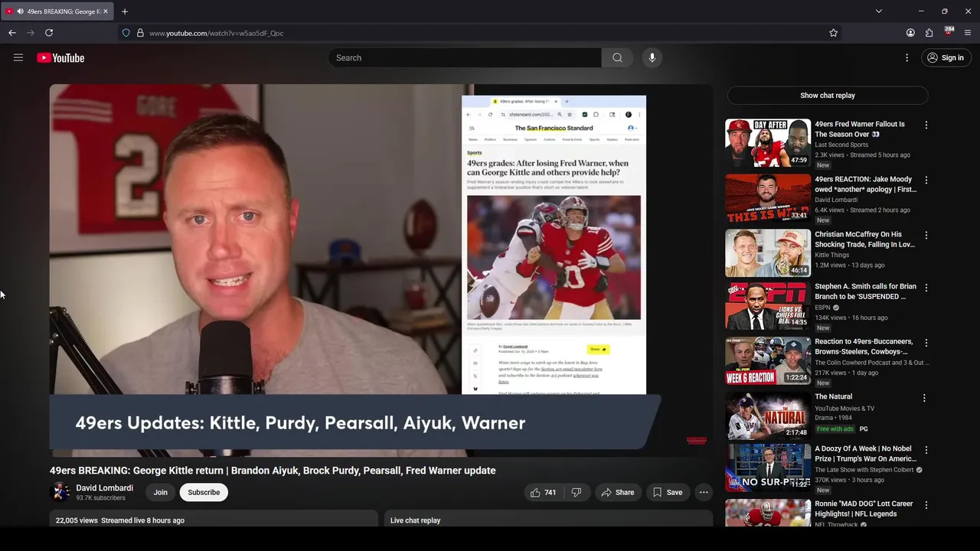Click the main video player area
Image resolution: width=980 pixels, height=551 pixels.
tap(381, 270)
